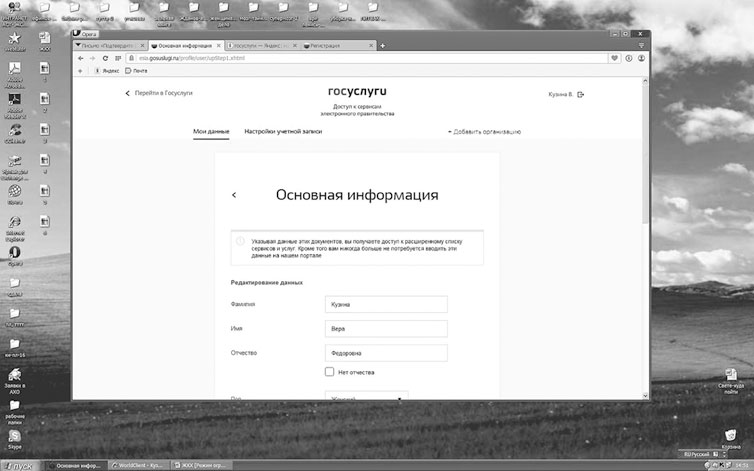Switch to the Регистрация browser tab
754x471 pixels.
pyautogui.click(x=337, y=45)
